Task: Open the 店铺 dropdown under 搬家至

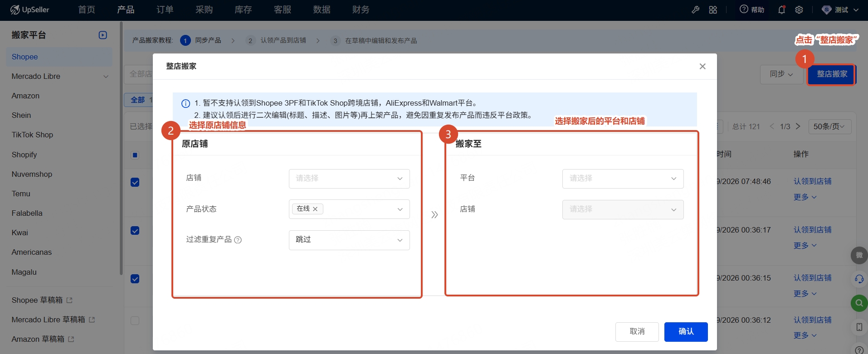Action: pyautogui.click(x=623, y=209)
